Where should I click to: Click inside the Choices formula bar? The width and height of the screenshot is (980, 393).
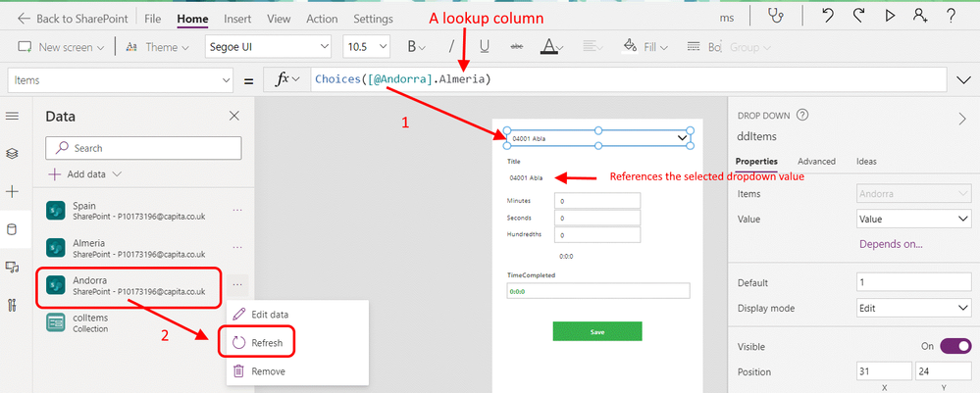point(631,80)
